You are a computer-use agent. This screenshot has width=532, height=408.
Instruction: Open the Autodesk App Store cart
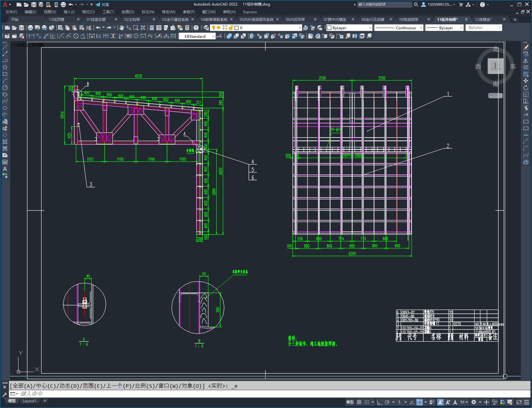tap(461, 4)
